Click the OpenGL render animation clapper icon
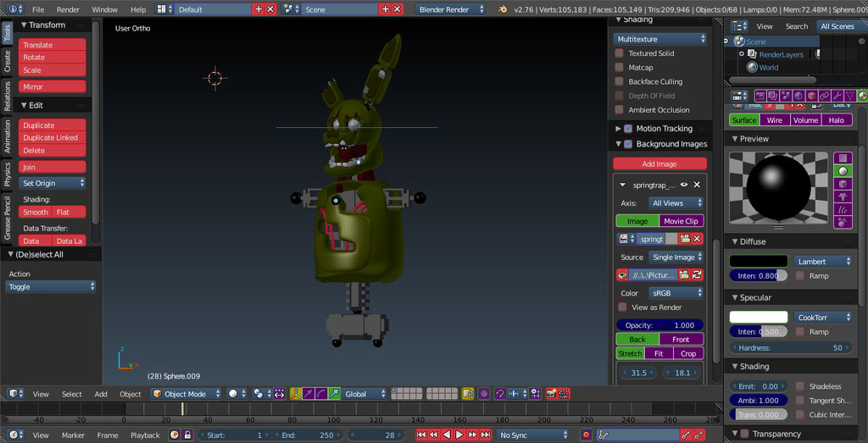 click(x=564, y=394)
